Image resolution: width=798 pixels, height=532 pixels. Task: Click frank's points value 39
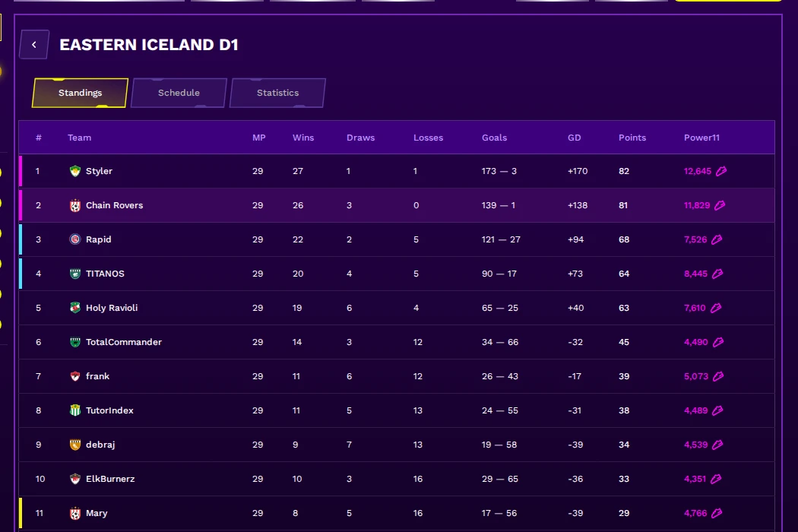point(624,376)
